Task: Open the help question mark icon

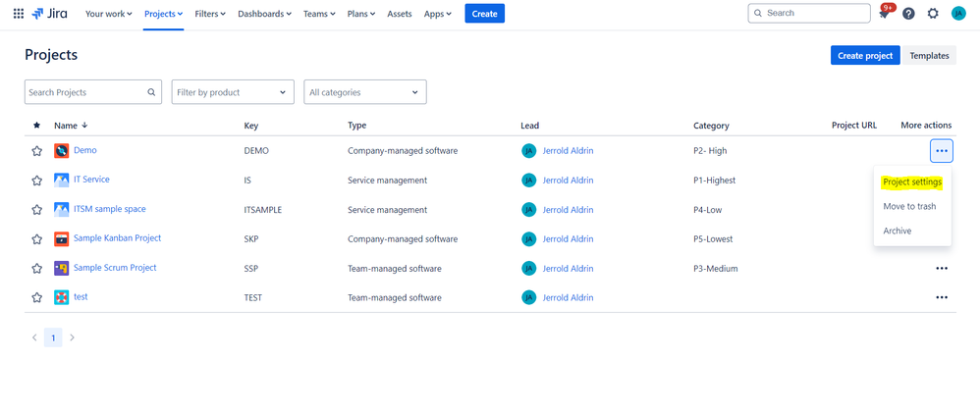Action: click(x=908, y=14)
